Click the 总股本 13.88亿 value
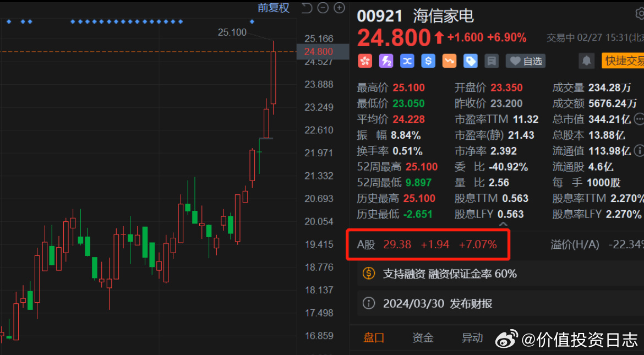Image resolution: width=644 pixels, height=355 pixels. 607,135
